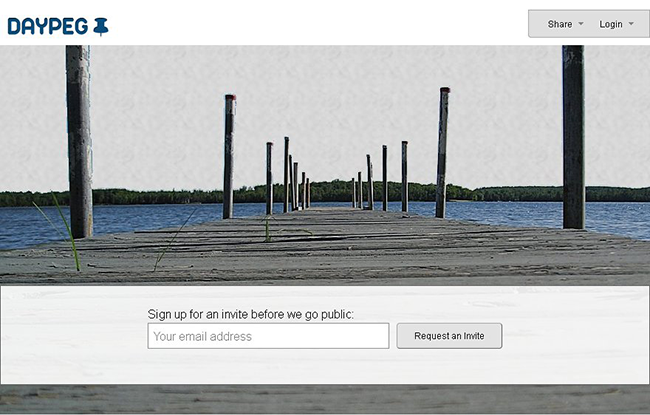650x415 pixels.
Task: Click the tall right pier post in photo
Action: coord(574,137)
